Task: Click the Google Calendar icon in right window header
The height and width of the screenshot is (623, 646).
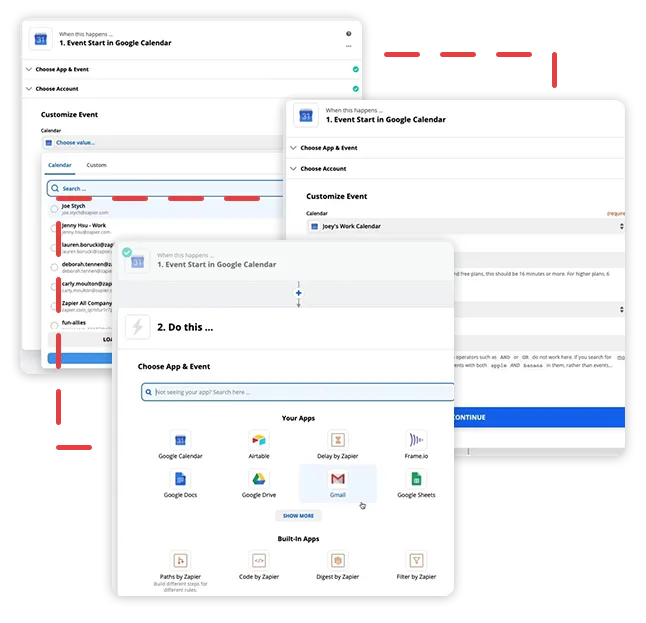Action: 306,115
